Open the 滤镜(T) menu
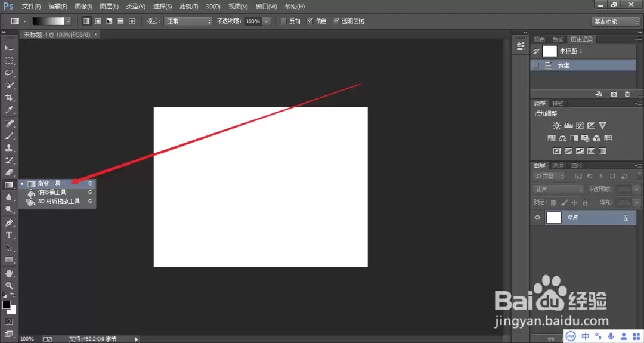This screenshot has width=644, height=343. click(188, 6)
